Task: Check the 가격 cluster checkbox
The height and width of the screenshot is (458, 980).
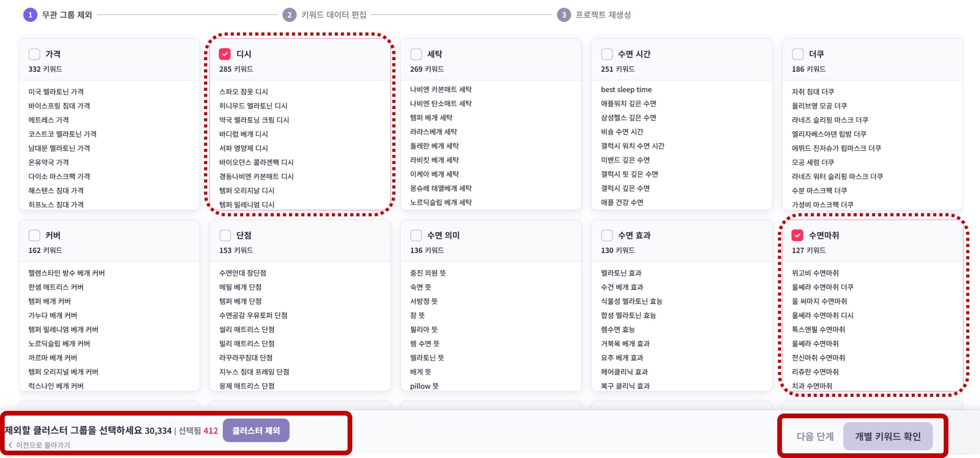Action: pyautogui.click(x=34, y=54)
